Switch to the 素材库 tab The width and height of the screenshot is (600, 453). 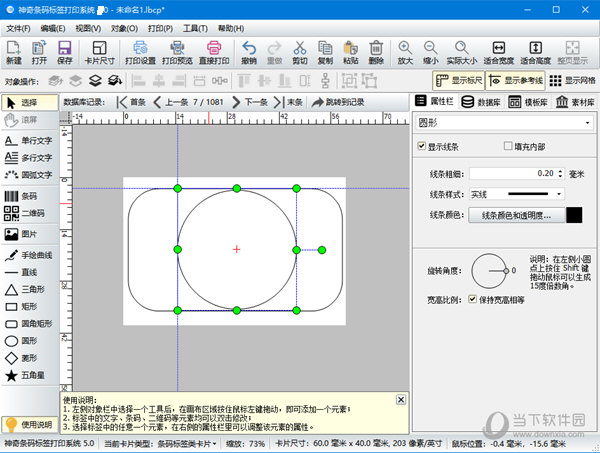pyautogui.click(x=575, y=102)
